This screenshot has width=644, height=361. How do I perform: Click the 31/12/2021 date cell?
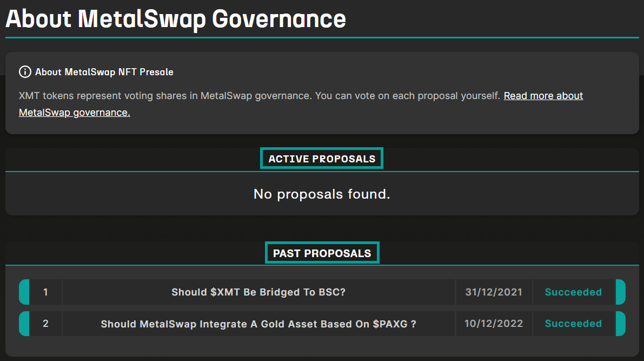pyautogui.click(x=494, y=292)
